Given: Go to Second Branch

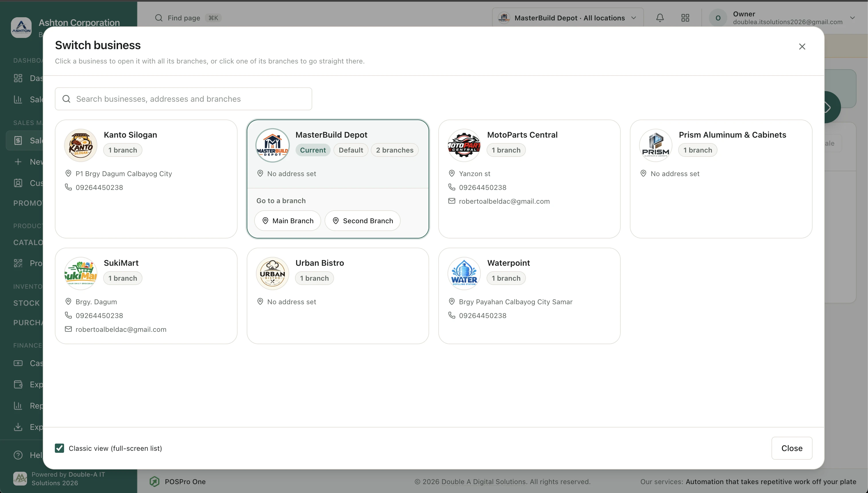Looking at the screenshot, I should (362, 221).
